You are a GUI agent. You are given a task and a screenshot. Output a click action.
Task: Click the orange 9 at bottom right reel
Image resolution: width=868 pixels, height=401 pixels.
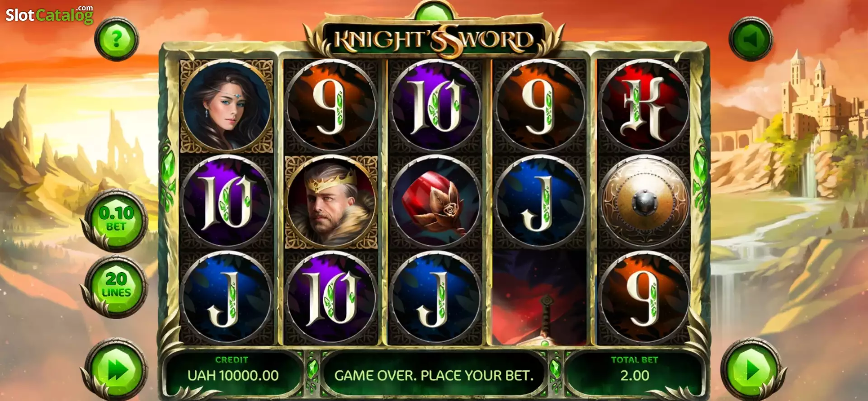click(x=644, y=297)
